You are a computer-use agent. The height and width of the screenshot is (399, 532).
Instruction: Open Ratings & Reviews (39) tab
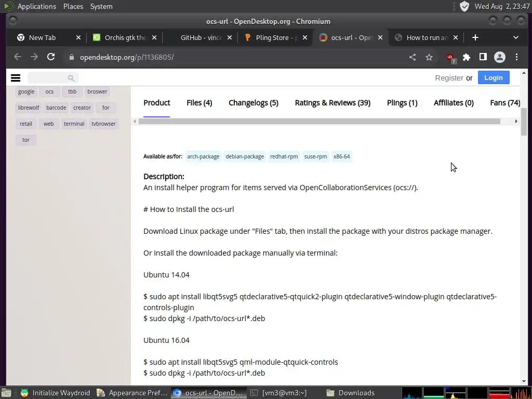tap(332, 103)
